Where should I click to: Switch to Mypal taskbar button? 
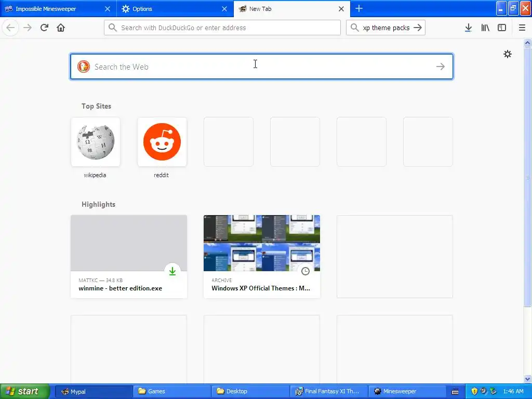pos(94,391)
